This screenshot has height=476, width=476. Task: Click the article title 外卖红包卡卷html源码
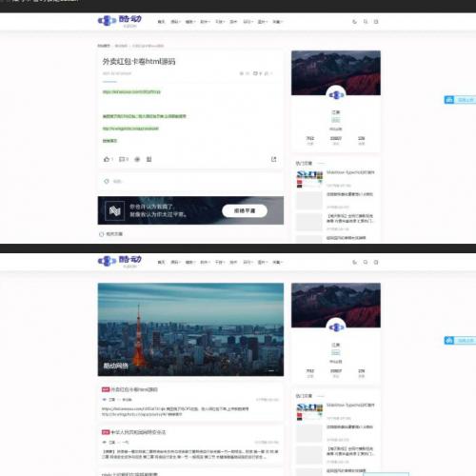(139, 61)
